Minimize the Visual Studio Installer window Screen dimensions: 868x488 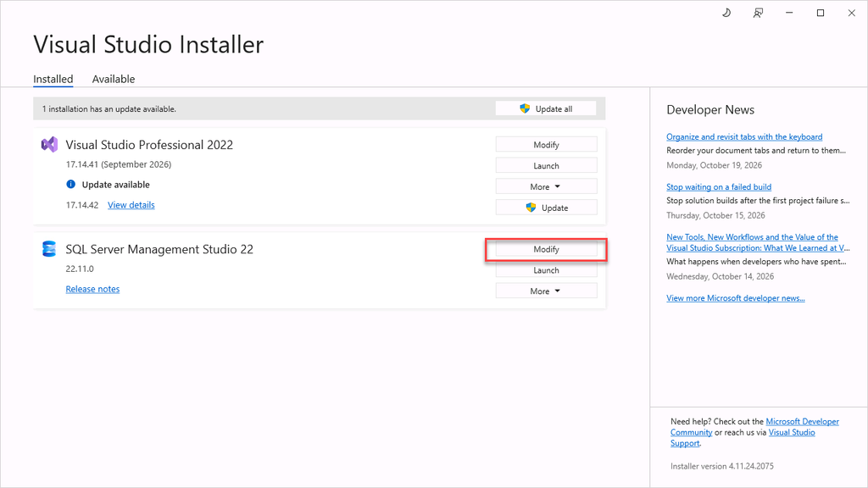(789, 13)
